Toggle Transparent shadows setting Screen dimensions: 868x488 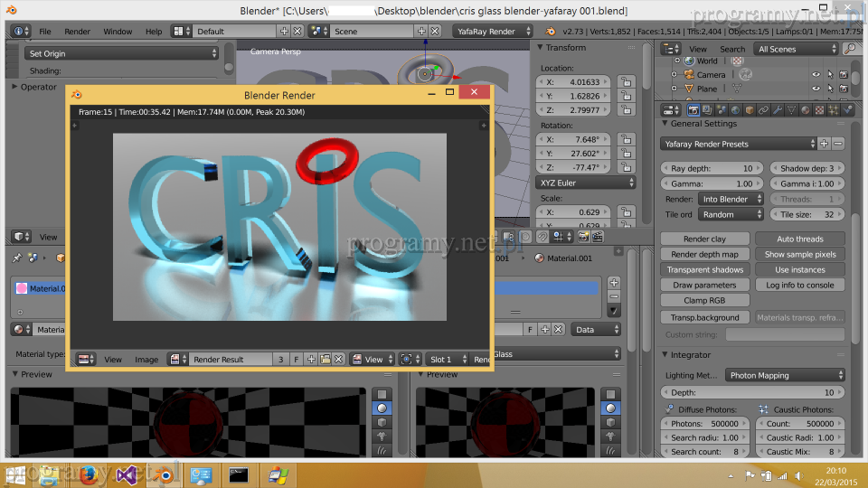pyautogui.click(x=705, y=270)
